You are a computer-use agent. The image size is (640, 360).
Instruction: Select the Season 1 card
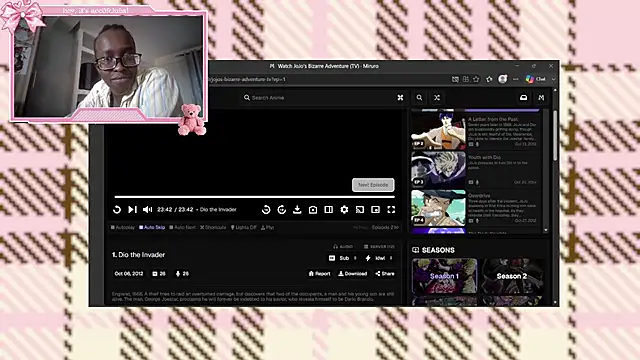click(444, 276)
